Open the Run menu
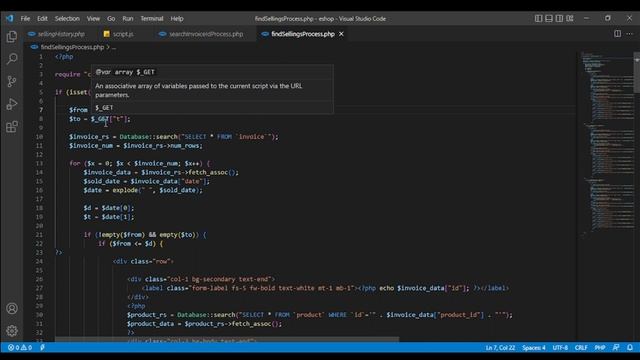The height and width of the screenshot is (360, 640). click(x=128, y=18)
